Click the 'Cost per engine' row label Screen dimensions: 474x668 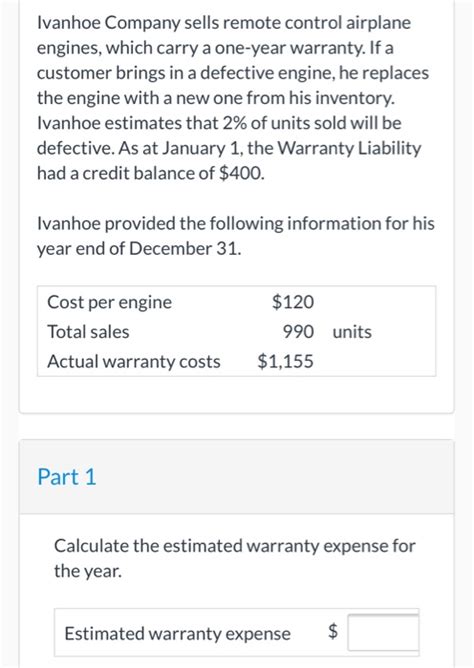[109, 302]
